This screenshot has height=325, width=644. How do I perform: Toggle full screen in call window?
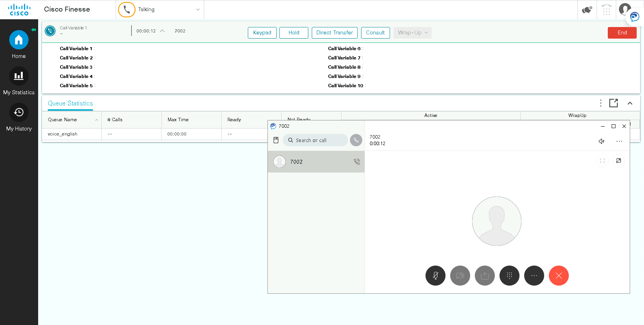[602, 161]
